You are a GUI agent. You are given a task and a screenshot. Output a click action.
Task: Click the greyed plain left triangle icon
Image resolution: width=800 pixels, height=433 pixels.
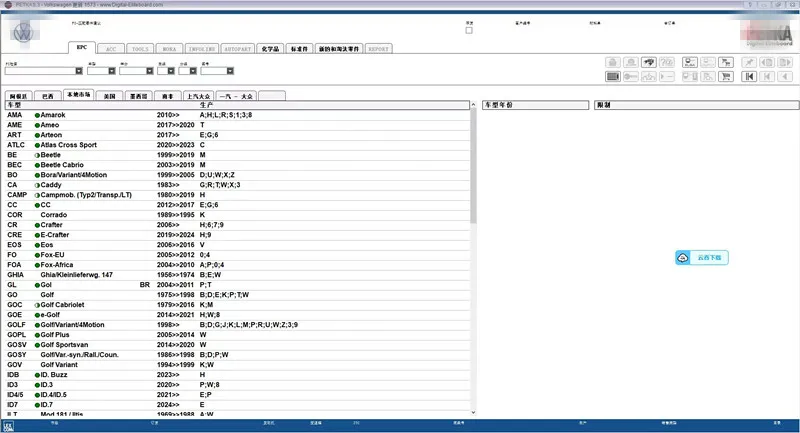pos(785,77)
